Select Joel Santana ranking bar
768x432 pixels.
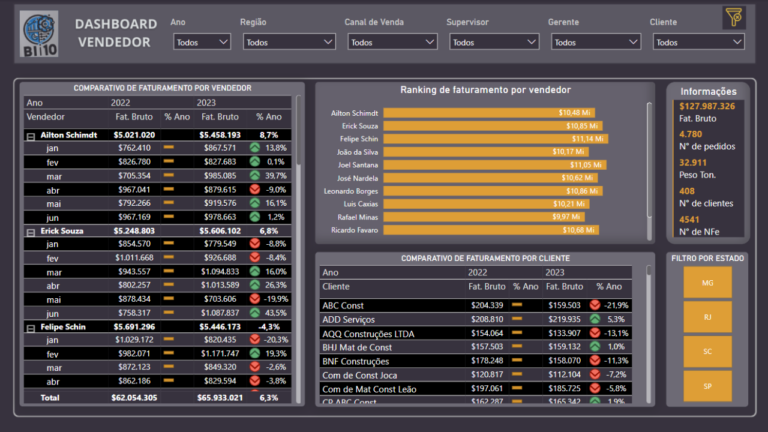pos(495,165)
